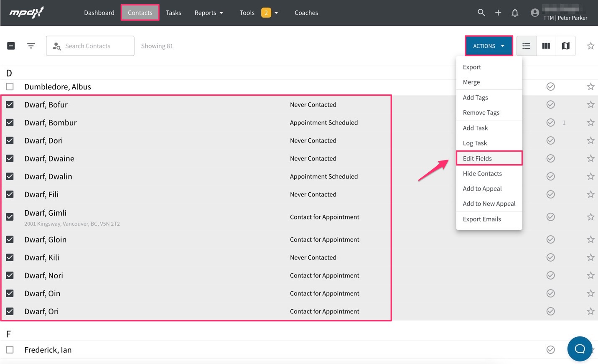Check the Dumbledore, Albus checkbox
This screenshot has width=598, height=364.
(x=10, y=87)
